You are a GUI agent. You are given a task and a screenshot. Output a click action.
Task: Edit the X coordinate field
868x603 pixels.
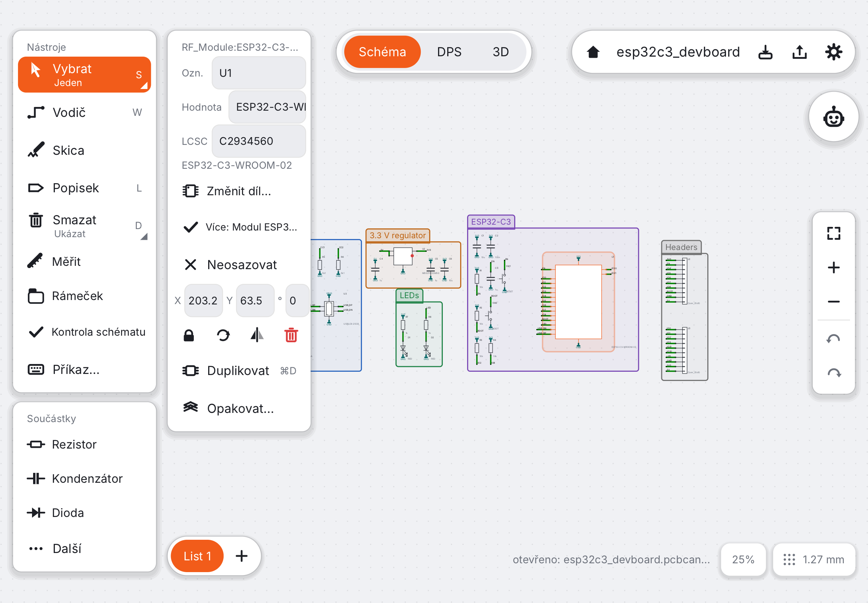(x=203, y=300)
